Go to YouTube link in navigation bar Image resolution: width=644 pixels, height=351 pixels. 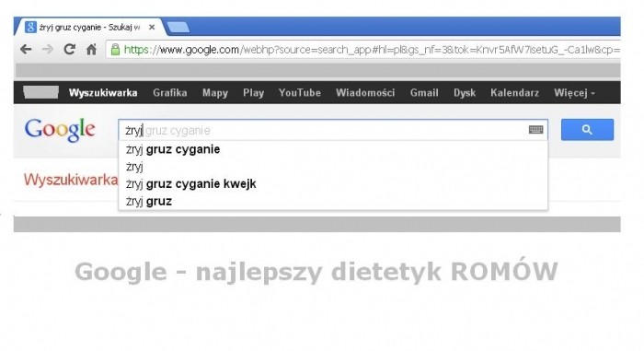(x=299, y=93)
